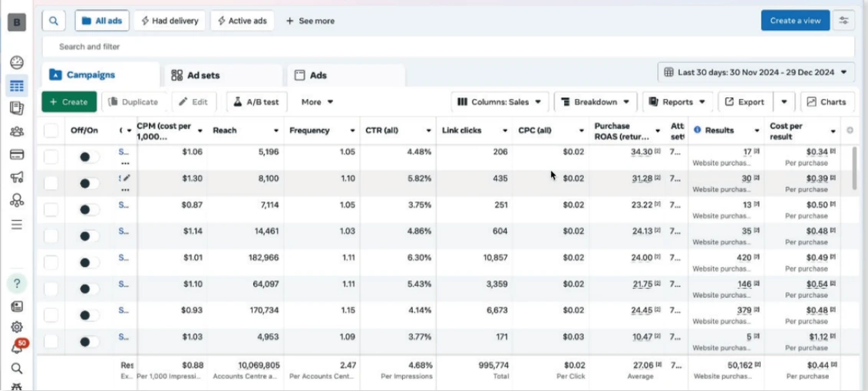Switch to the Campaigns tab

pyautogui.click(x=101, y=74)
